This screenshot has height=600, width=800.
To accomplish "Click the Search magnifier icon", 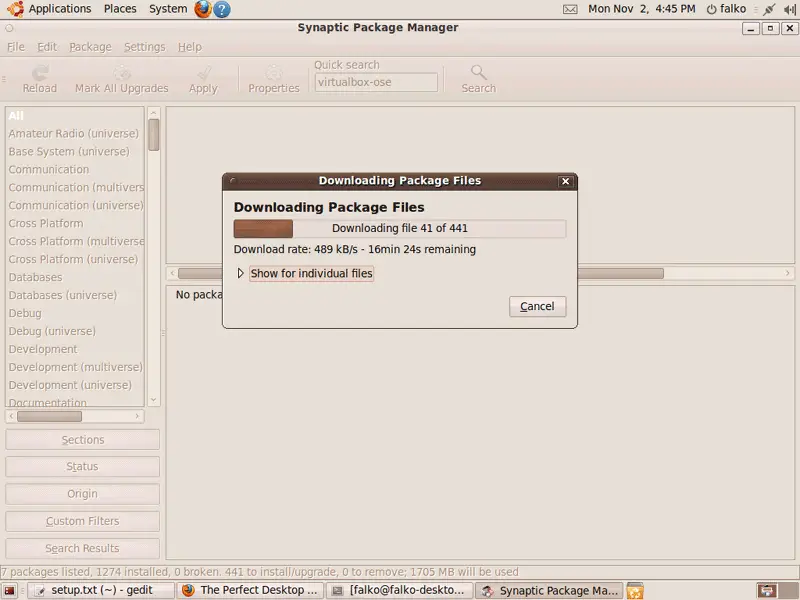I will point(478,72).
